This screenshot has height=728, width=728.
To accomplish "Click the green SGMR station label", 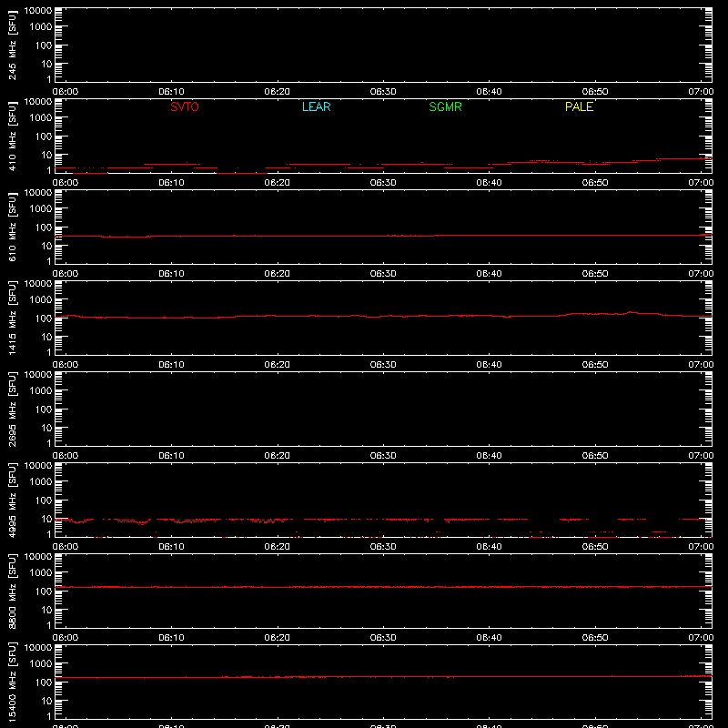I will click(x=445, y=106).
